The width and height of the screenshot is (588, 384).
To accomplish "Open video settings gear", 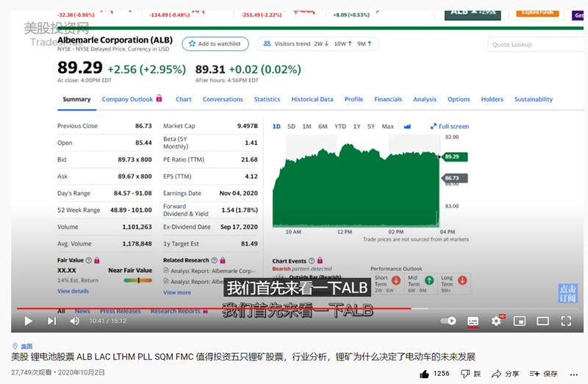I will coord(497,321).
